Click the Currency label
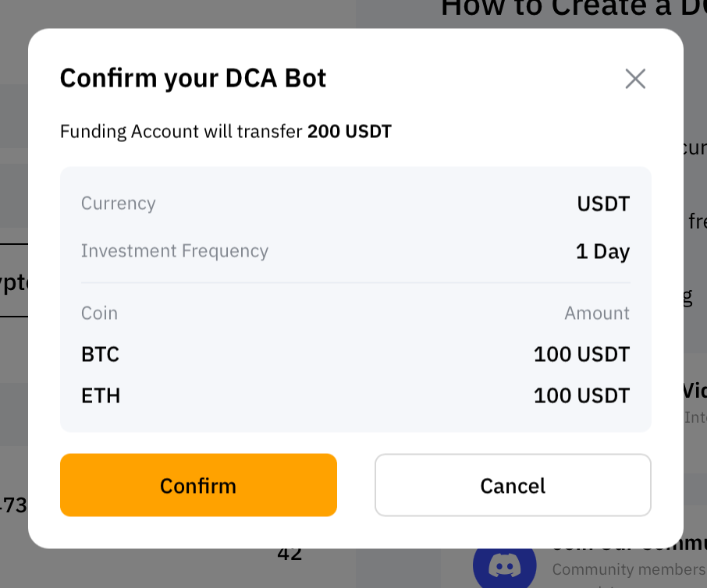The image size is (707, 588). pyautogui.click(x=119, y=204)
